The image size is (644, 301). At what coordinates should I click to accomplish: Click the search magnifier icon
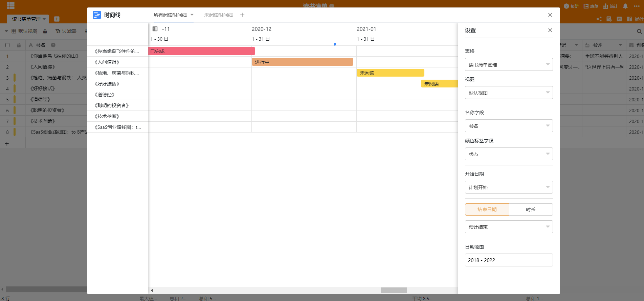pyautogui.click(x=639, y=31)
